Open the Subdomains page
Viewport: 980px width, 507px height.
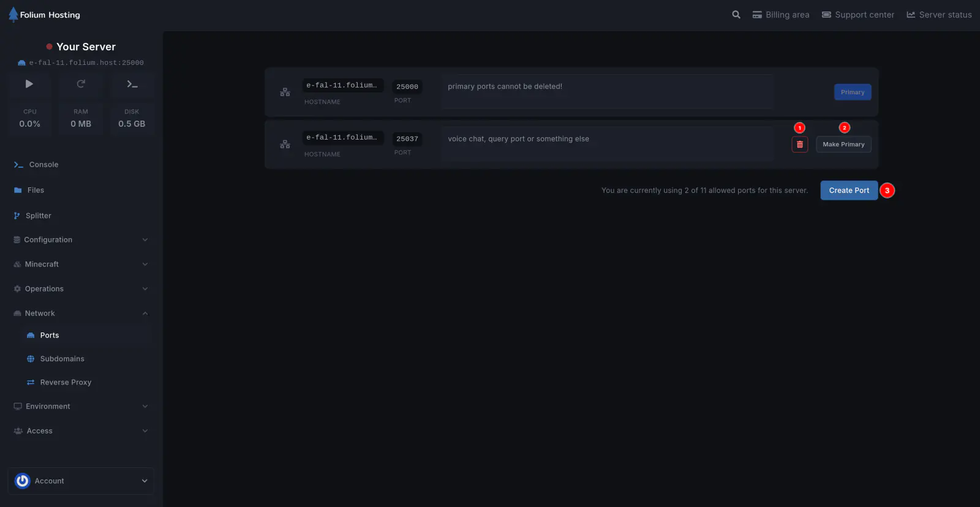(x=62, y=359)
